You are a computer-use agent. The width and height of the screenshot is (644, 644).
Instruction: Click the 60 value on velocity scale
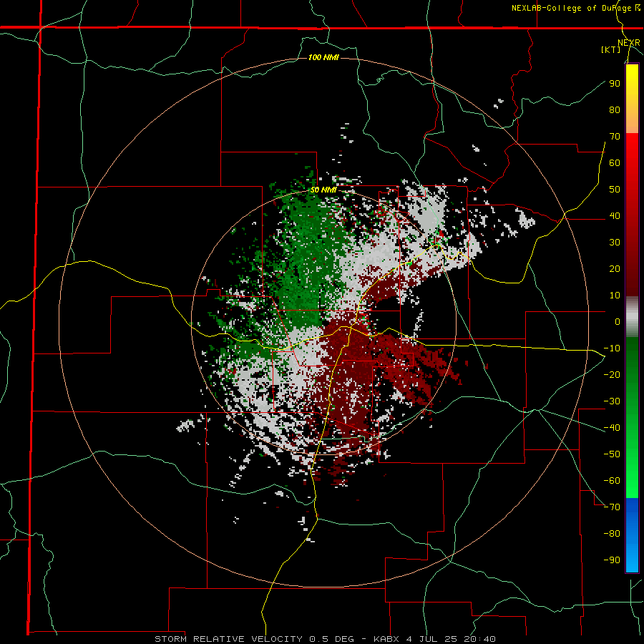tap(615, 162)
